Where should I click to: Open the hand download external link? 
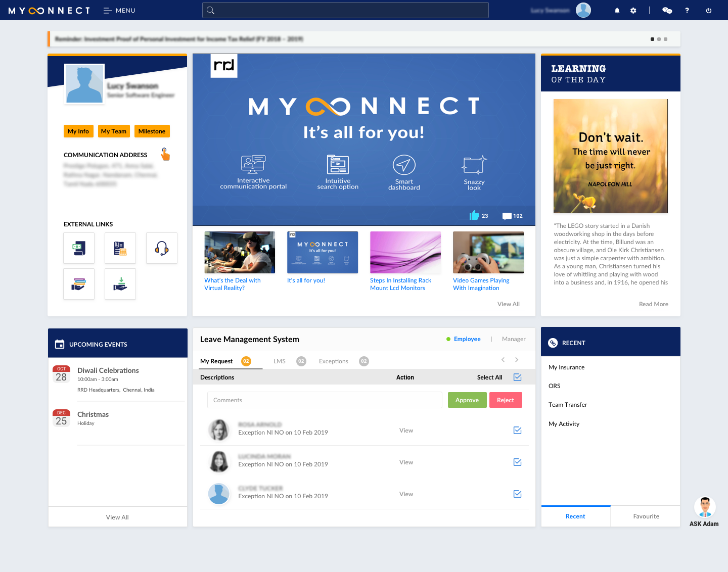pyautogui.click(x=120, y=284)
